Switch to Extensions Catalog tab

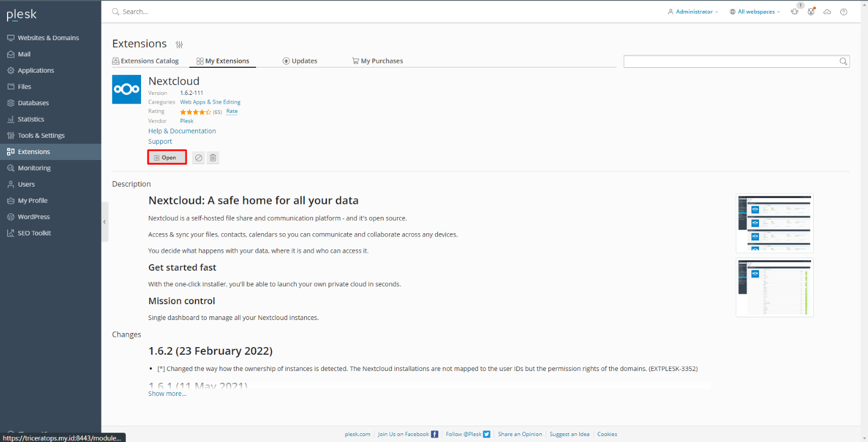[x=145, y=61]
